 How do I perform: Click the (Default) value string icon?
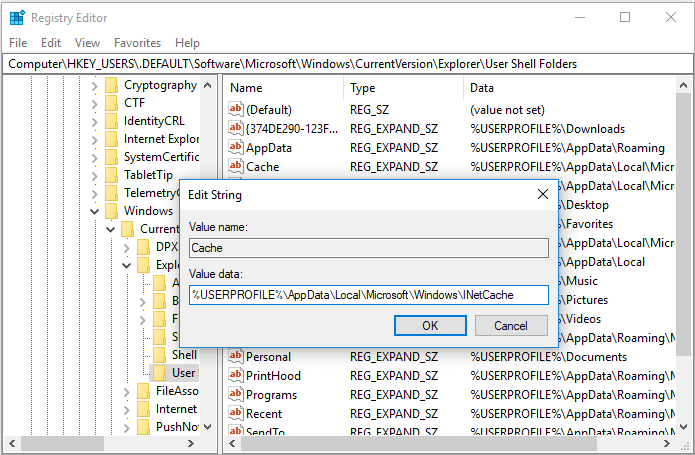235,109
